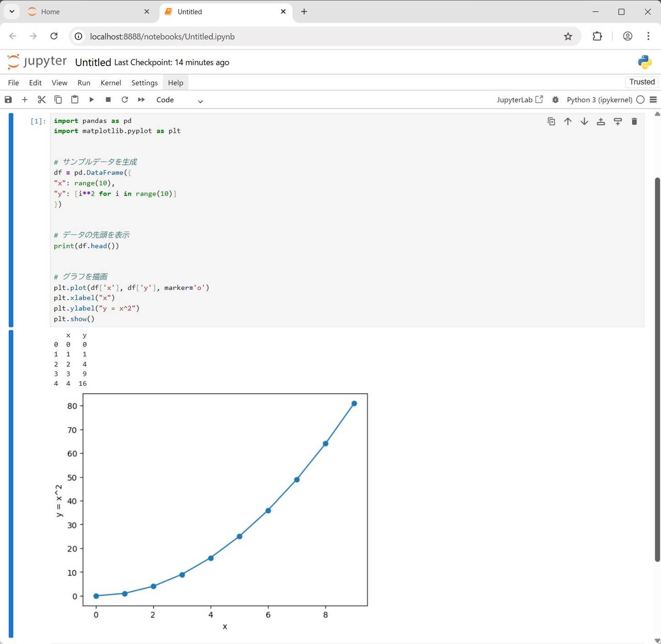The image size is (661, 644).
Task: Click the Last Checkpoint text
Action: pos(171,62)
